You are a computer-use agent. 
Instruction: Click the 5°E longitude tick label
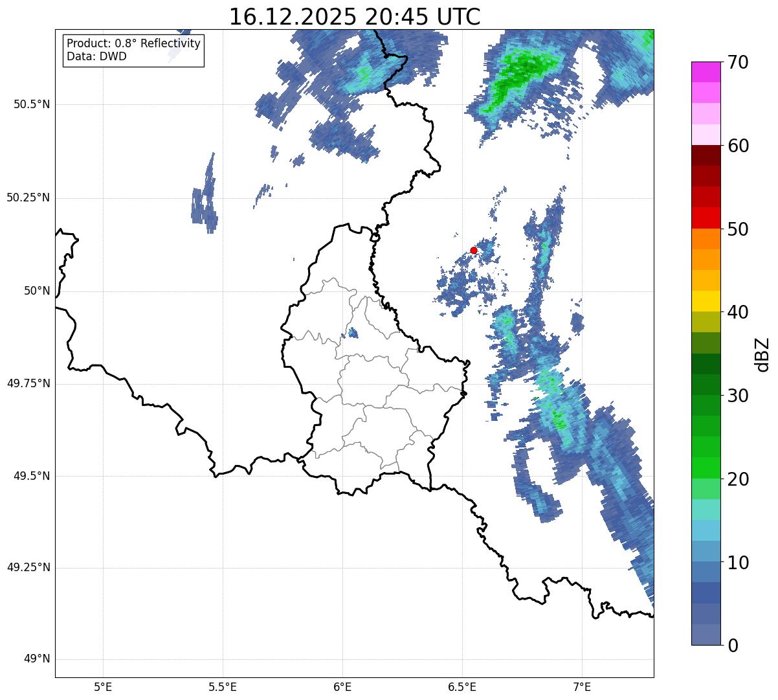103,686
